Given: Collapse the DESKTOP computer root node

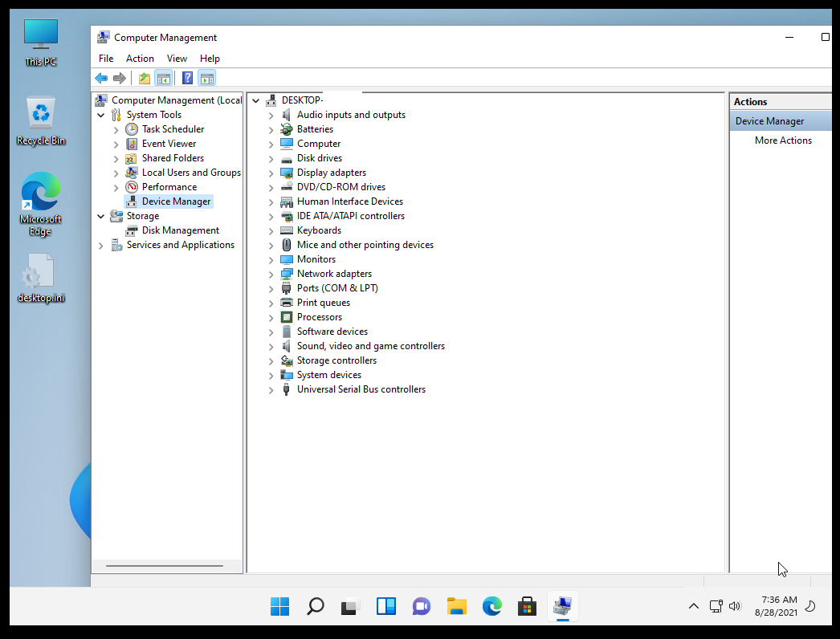Looking at the screenshot, I should (256, 100).
